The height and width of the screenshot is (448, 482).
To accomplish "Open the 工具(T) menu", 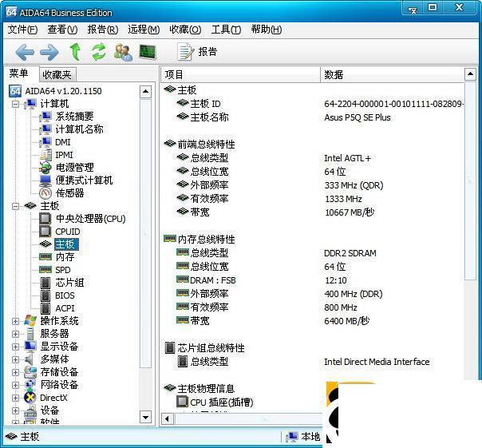I will point(226,30).
